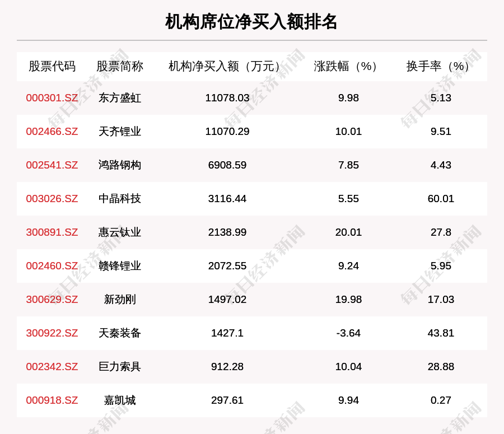Click 天齐锂业 change value 10.01
The height and width of the screenshot is (434, 504).
coord(348,132)
